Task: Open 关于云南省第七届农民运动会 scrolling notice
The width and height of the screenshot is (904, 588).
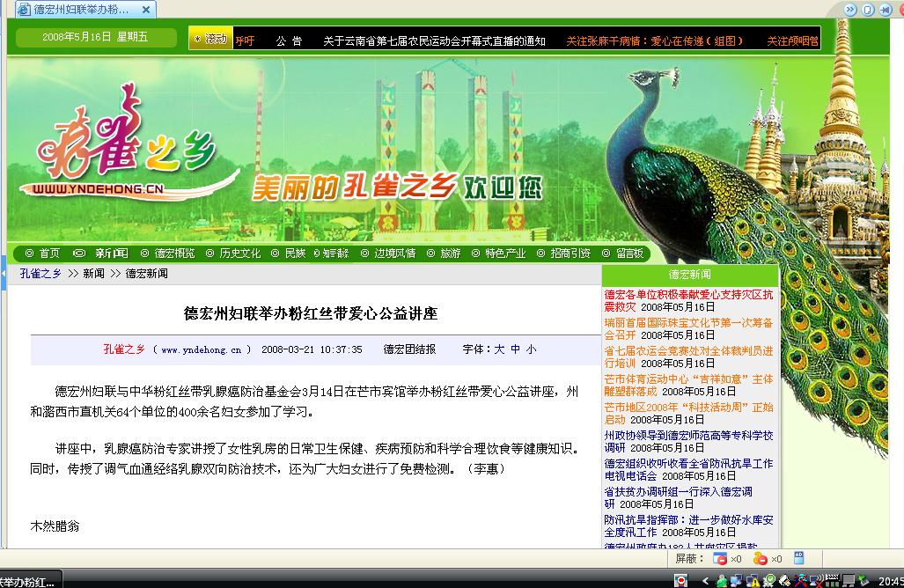Action: coord(434,40)
